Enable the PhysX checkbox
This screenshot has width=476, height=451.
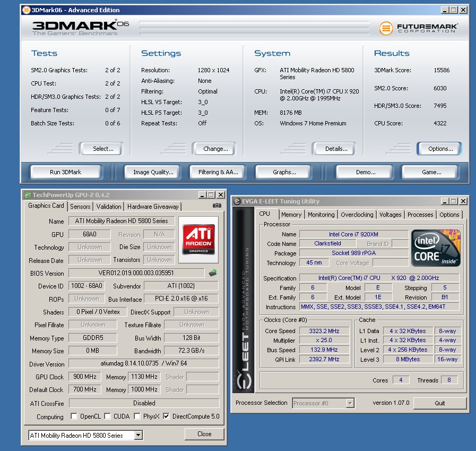tap(137, 416)
